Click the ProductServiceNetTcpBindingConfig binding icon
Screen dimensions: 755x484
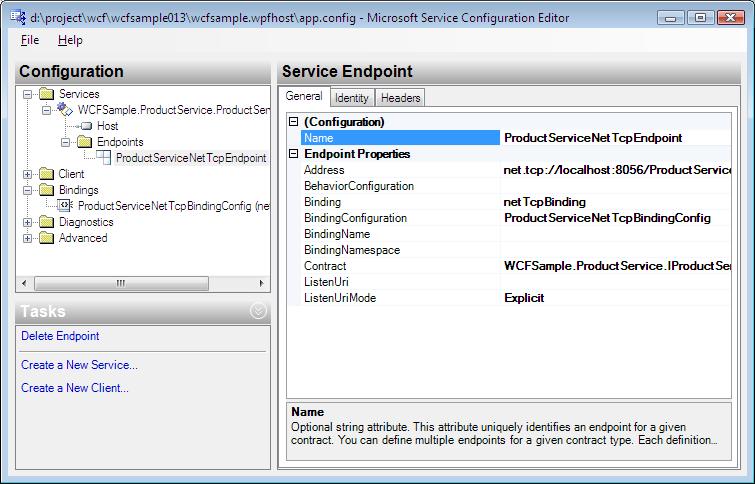pyautogui.click(x=65, y=206)
